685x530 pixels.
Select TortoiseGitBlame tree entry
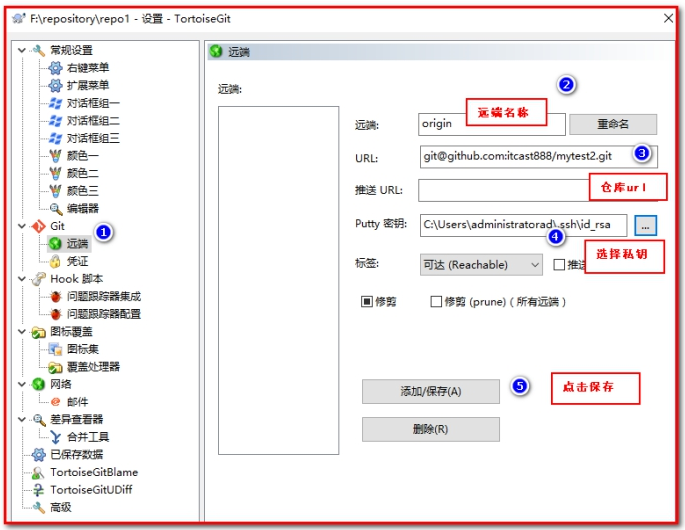[94, 472]
